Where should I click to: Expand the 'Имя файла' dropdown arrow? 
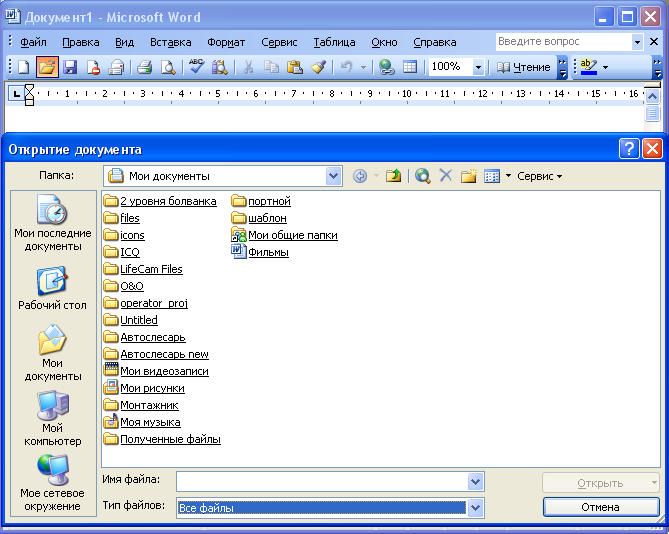tap(475, 482)
